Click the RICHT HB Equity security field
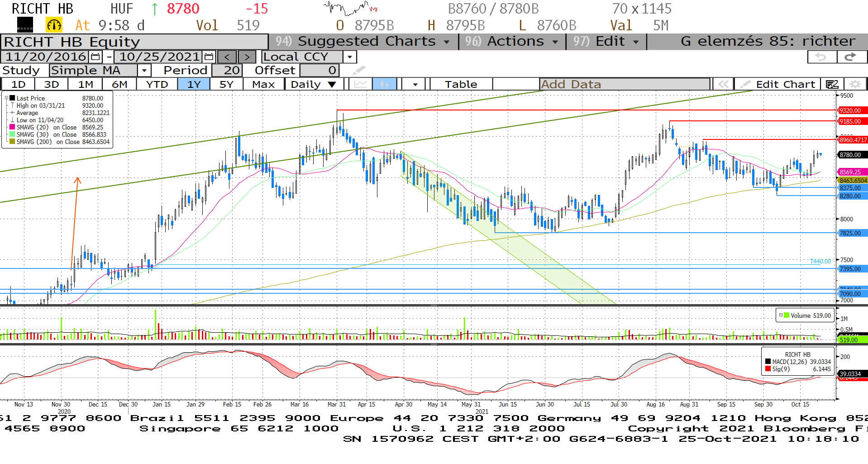868x464 pixels. [x=135, y=42]
